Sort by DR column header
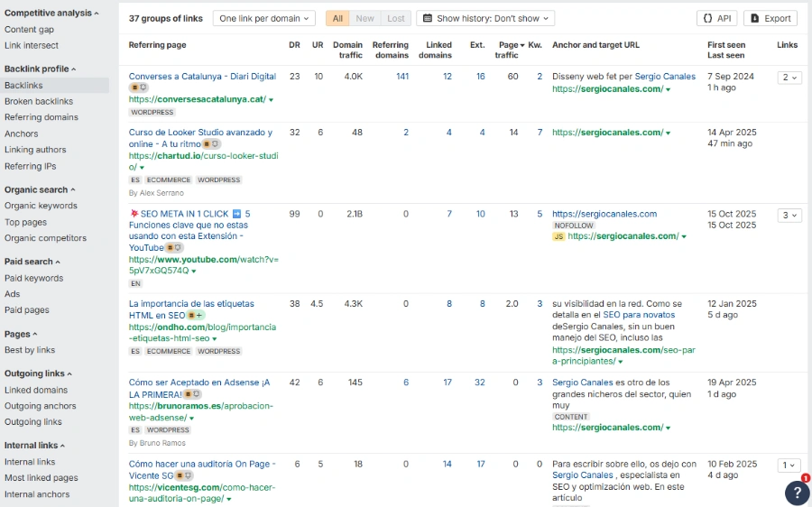Screen dimensions: 812x507 (295, 45)
